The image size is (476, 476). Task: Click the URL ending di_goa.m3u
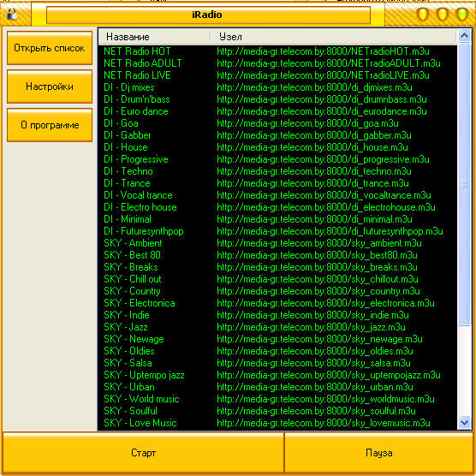(x=307, y=123)
